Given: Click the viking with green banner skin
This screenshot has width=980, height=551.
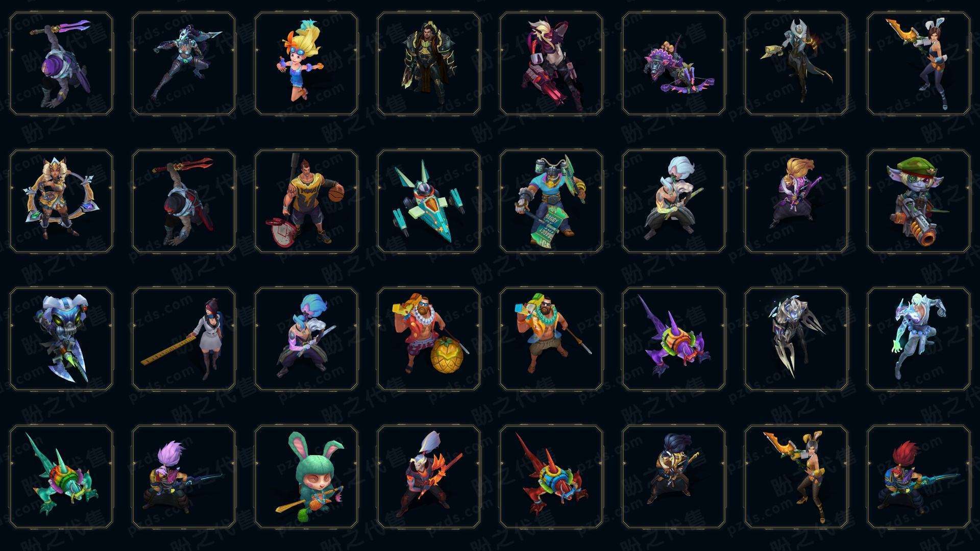Looking at the screenshot, I should (551, 201).
